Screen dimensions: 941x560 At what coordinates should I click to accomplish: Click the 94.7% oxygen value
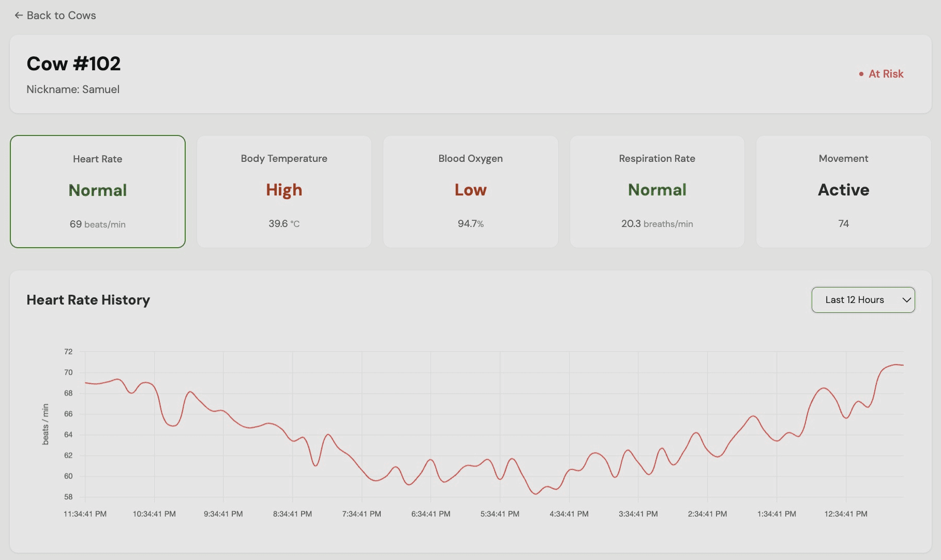click(471, 223)
